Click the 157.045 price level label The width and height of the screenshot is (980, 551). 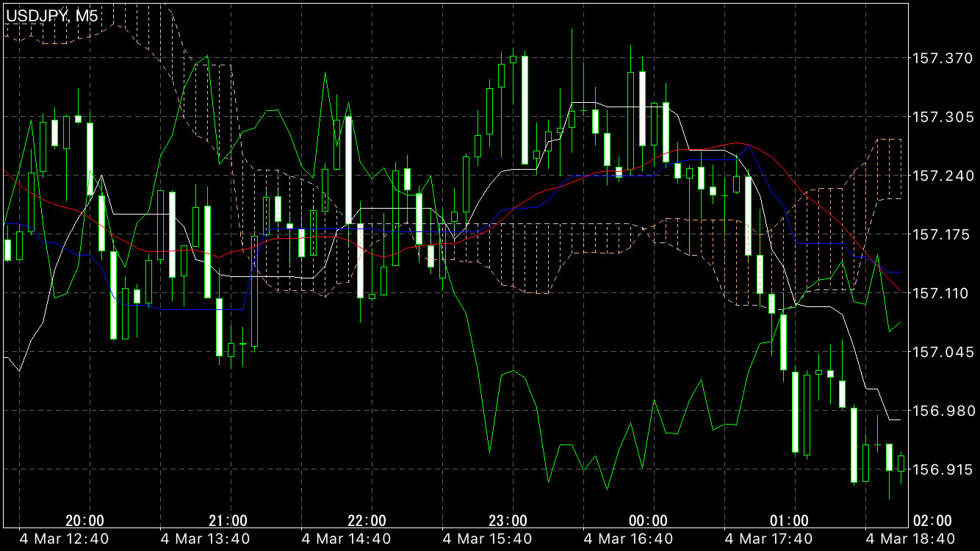pyautogui.click(x=940, y=352)
